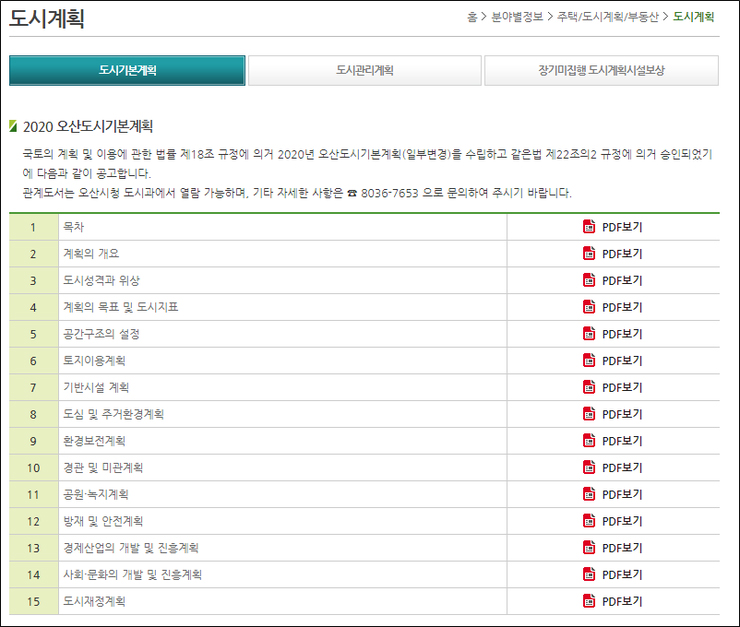740x627 pixels.
Task: Switch to the 도시관리계획 tab
Action: click(364, 71)
